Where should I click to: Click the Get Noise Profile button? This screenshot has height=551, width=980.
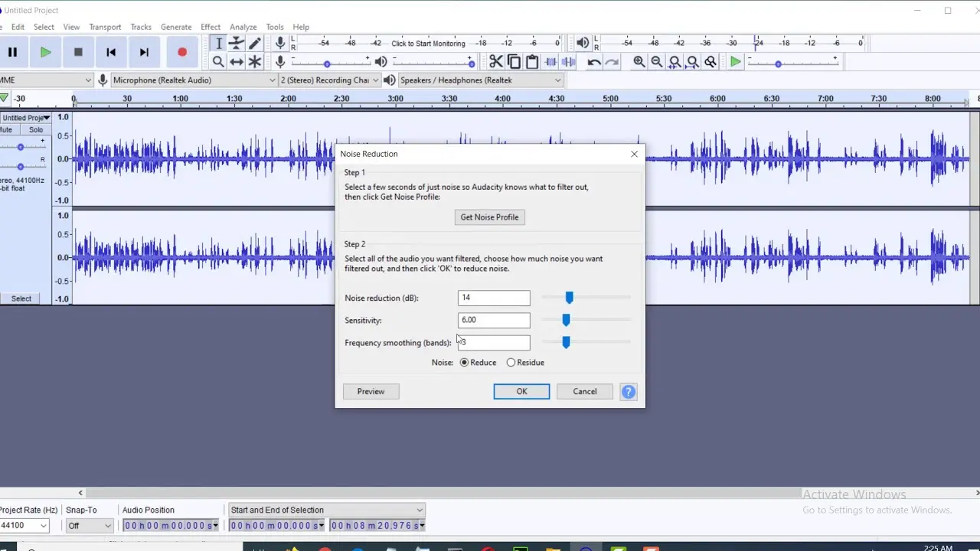click(489, 217)
